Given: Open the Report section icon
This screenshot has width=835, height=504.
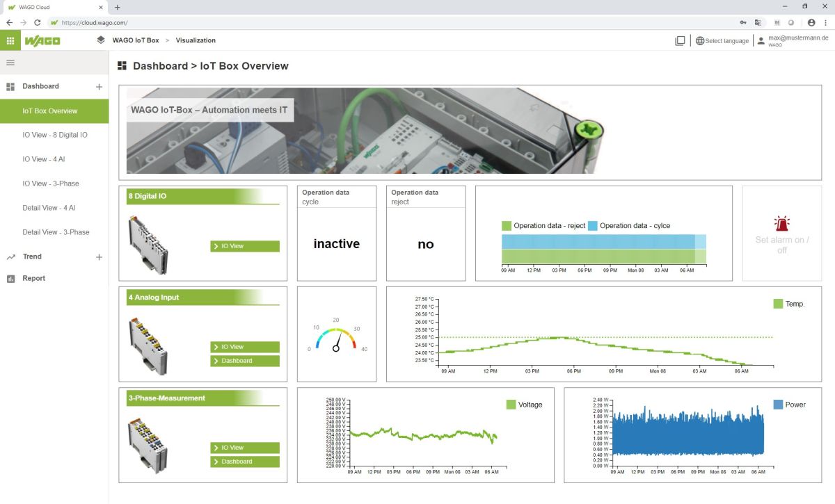Looking at the screenshot, I should (x=10, y=279).
